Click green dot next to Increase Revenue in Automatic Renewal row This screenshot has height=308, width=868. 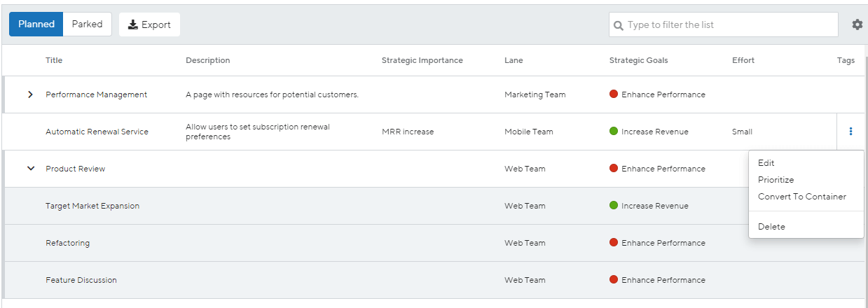(614, 132)
